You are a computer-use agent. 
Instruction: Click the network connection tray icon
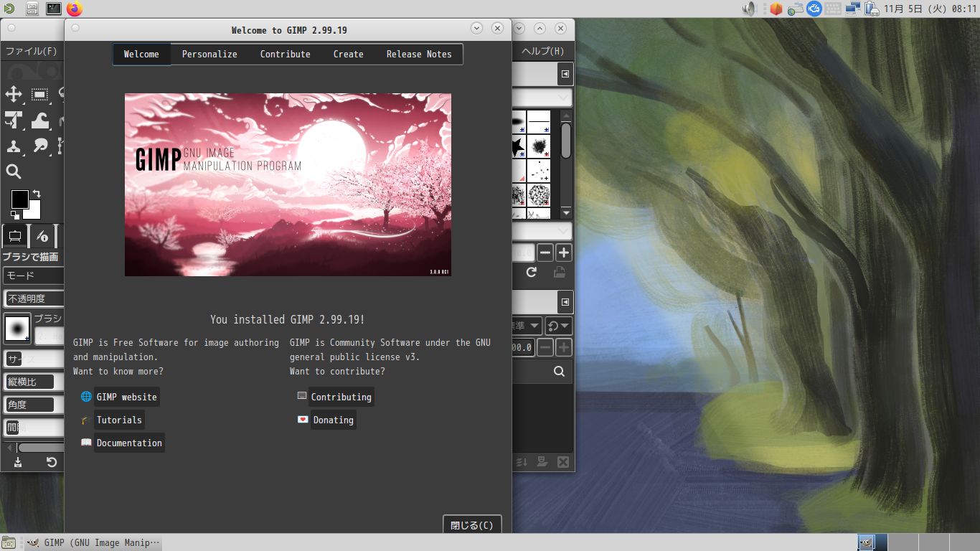click(853, 9)
